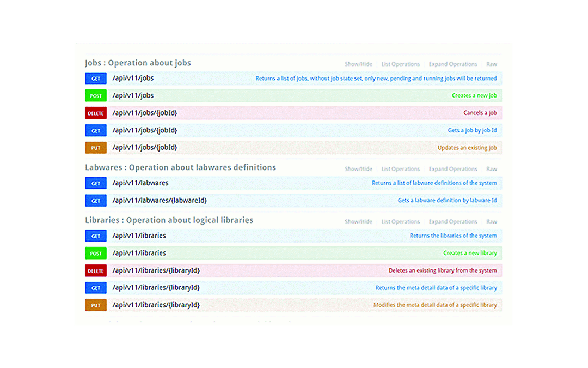Viewport: 588px width, 368px height.
Task: Click the POST badge for /api/v11/libraries
Action: click(96, 253)
